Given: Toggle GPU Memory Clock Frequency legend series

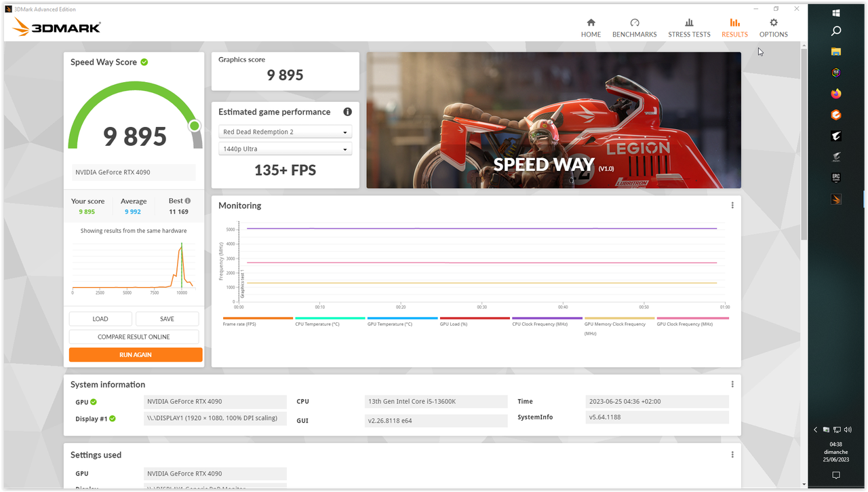Looking at the screenshot, I should 619,326.
